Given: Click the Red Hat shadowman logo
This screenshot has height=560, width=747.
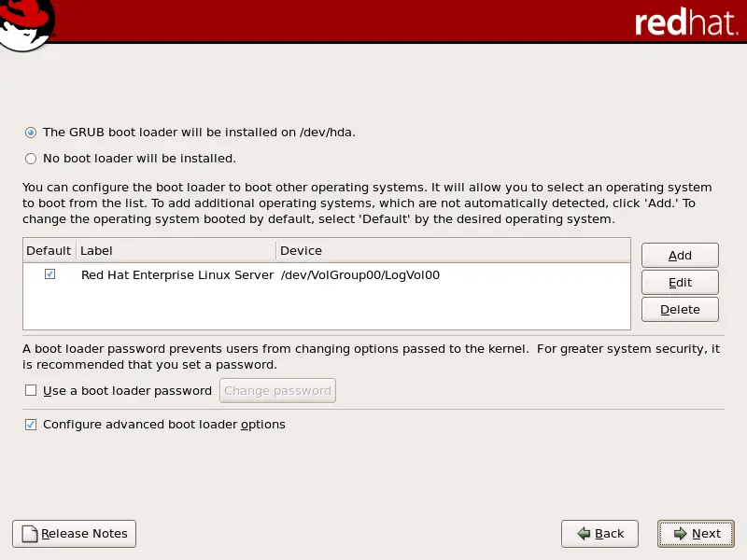Looking at the screenshot, I should point(26,23).
